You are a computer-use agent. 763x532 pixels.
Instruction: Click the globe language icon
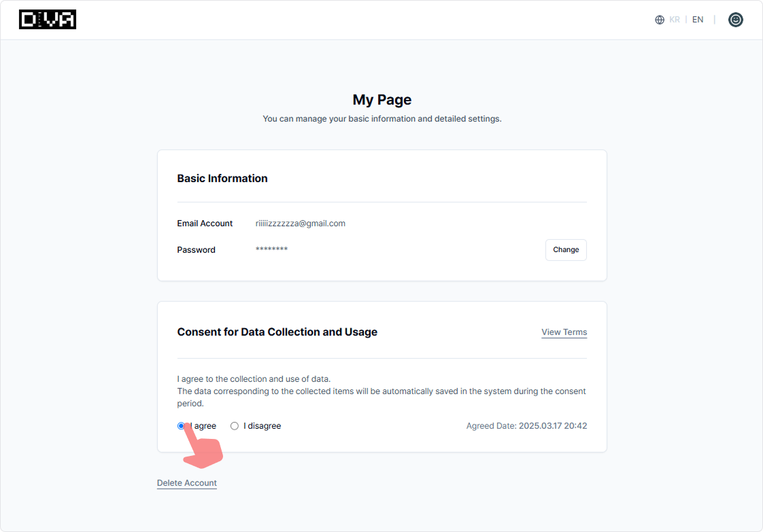point(659,20)
